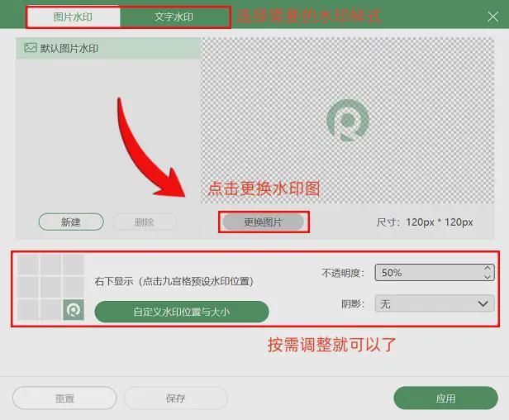This screenshot has height=420, width=509.
Task: Click the 不透明度 50% value field
Action: tap(426, 272)
